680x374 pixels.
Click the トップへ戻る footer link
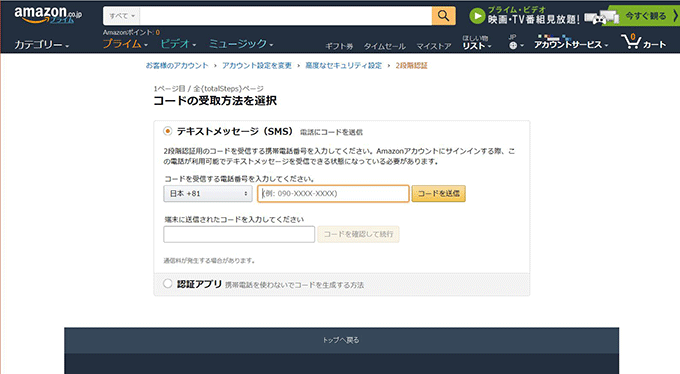pyautogui.click(x=341, y=340)
